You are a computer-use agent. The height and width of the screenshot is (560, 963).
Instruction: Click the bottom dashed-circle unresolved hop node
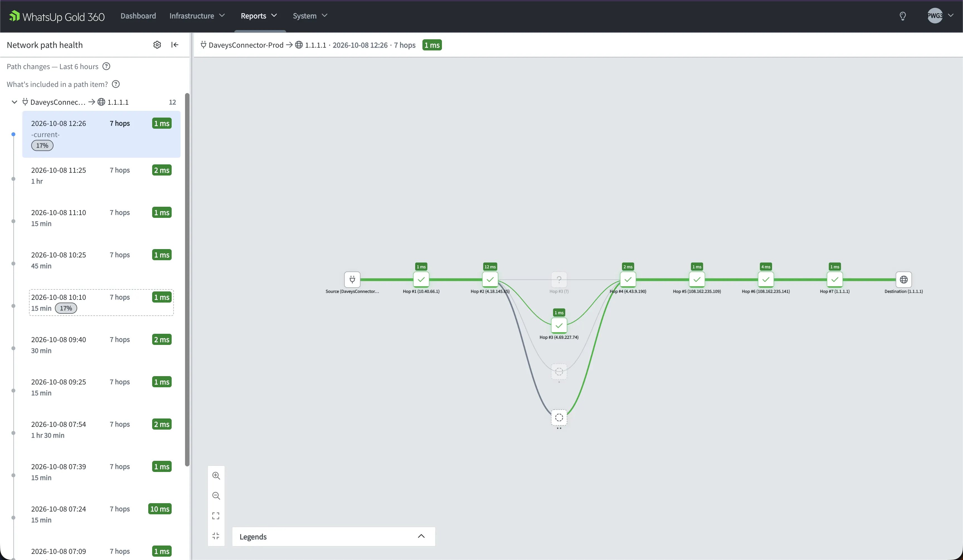click(x=559, y=417)
